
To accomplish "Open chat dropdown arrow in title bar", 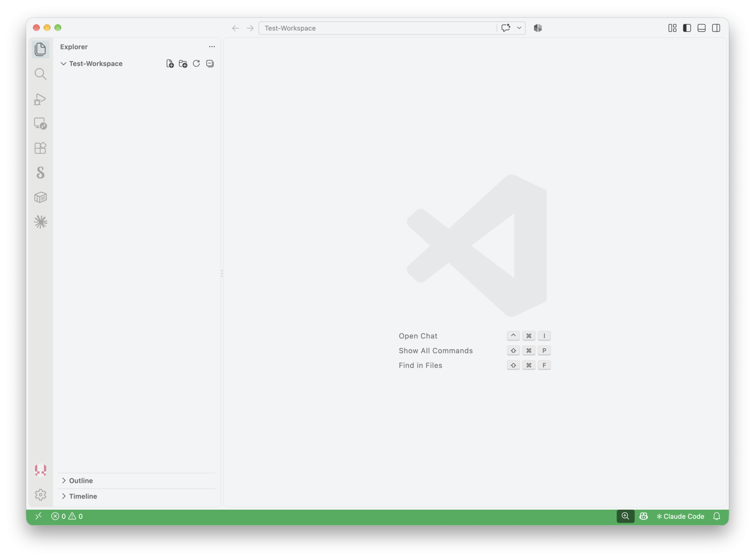I will tap(519, 28).
